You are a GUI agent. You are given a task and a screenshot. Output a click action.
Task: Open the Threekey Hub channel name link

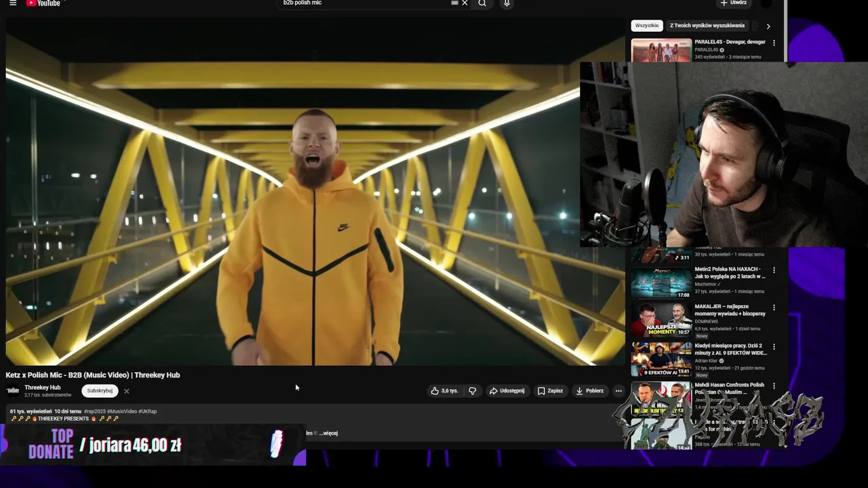click(x=42, y=388)
